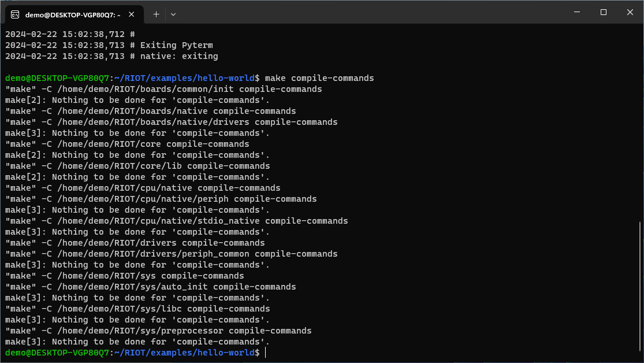Place cursor at the active shell prompt
The image size is (644, 363).
coord(265,353)
